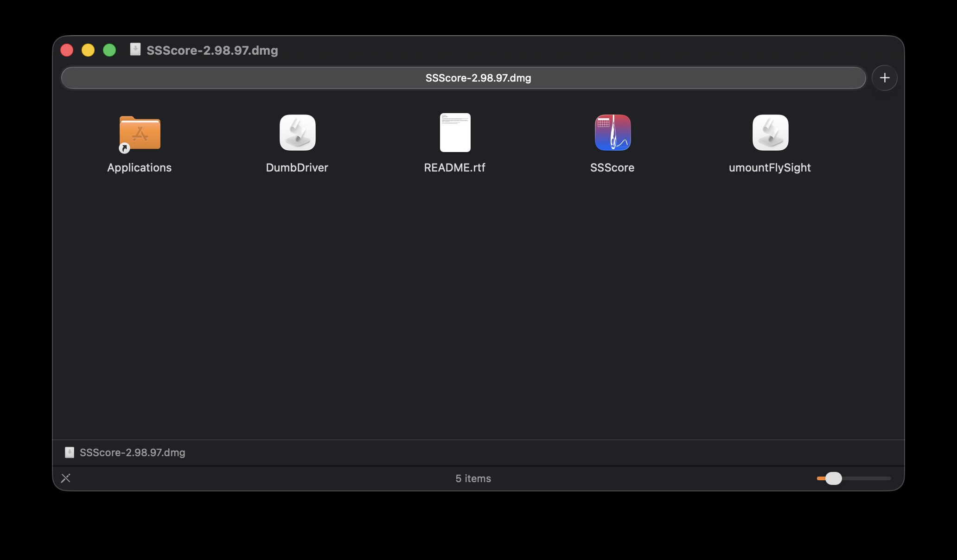Click the icon size slider knob

point(833,478)
